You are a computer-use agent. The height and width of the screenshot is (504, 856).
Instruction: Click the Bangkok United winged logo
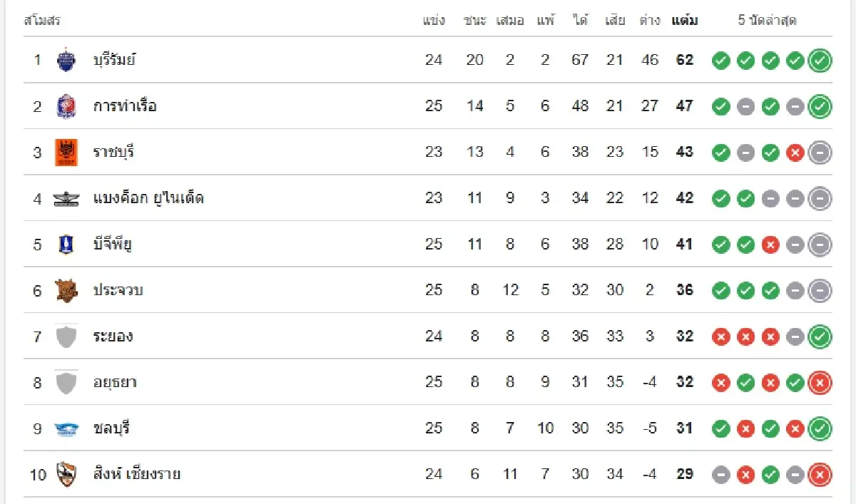(x=66, y=198)
